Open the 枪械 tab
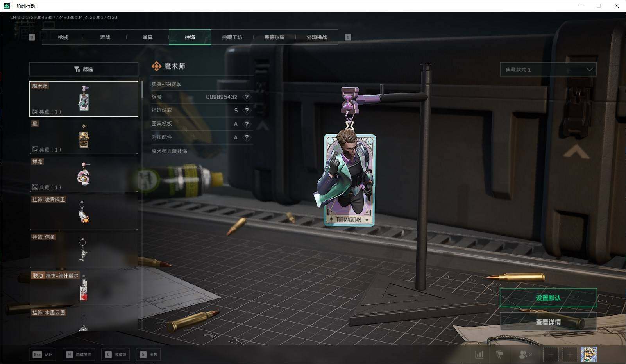The width and height of the screenshot is (626, 364). (63, 37)
